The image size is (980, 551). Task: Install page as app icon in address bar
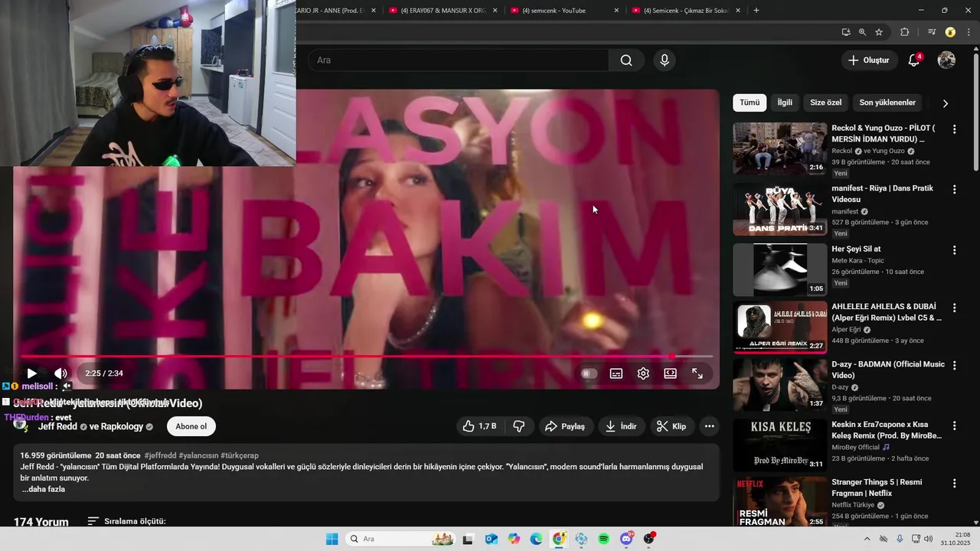pyautogui.click(x=846, y=32)
